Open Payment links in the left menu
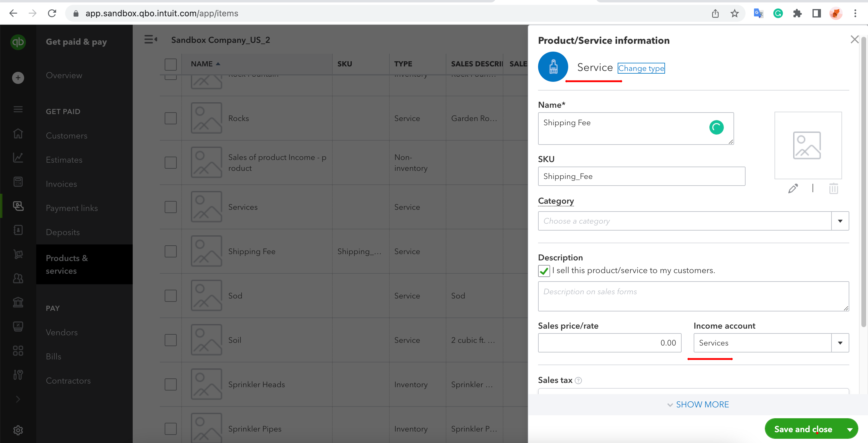Screen dimensions: 868x443 (x=72, y=208)
